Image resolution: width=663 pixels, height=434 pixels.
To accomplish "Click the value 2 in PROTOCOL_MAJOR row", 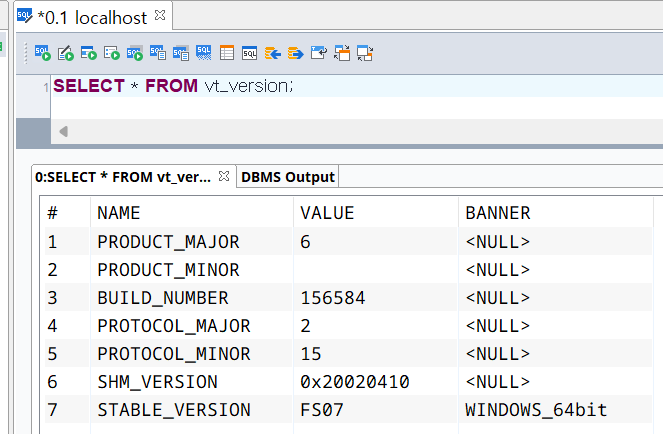I will pos(375,325).
